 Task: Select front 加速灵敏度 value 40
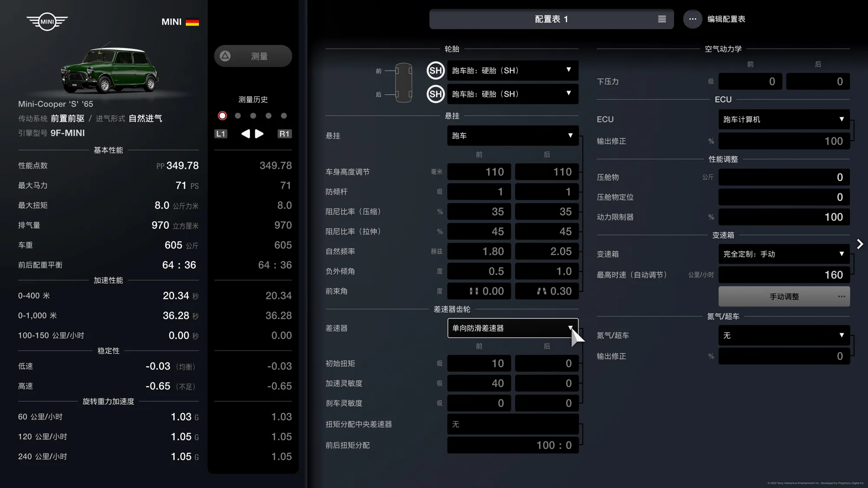tap(479, 383)
